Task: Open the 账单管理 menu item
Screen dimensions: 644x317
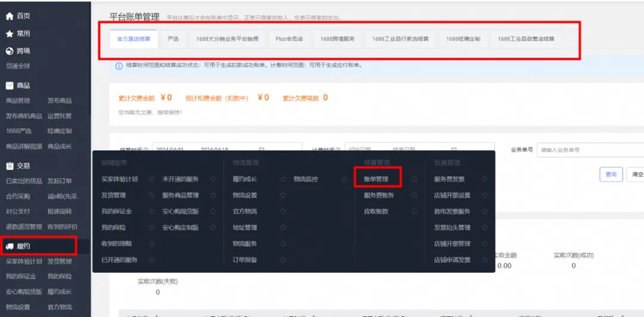Action: [x=376, y=179]
